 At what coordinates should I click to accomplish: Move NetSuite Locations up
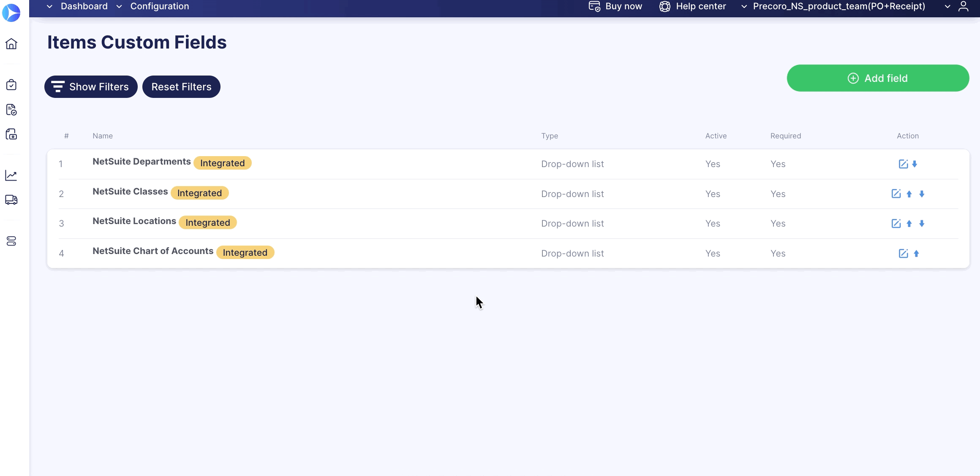click(909, 224)
